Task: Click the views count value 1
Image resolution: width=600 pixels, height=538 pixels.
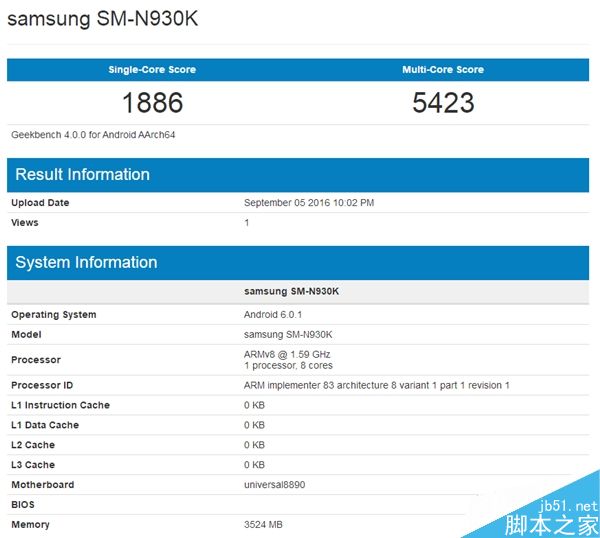Action: 247,223
